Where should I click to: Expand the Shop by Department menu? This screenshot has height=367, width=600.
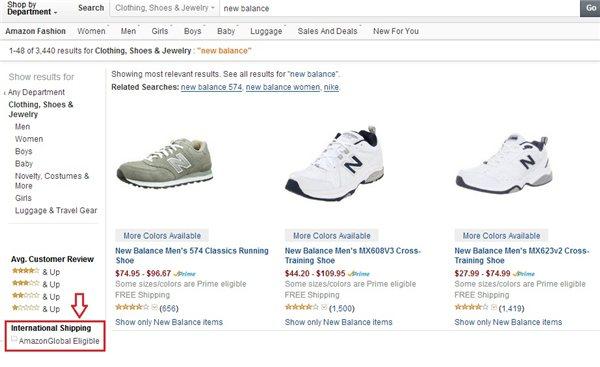point(32,8)
